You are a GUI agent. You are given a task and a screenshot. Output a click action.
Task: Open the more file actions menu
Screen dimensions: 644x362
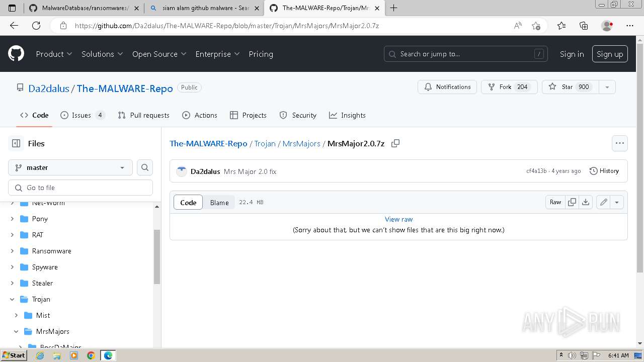(620, 143)
